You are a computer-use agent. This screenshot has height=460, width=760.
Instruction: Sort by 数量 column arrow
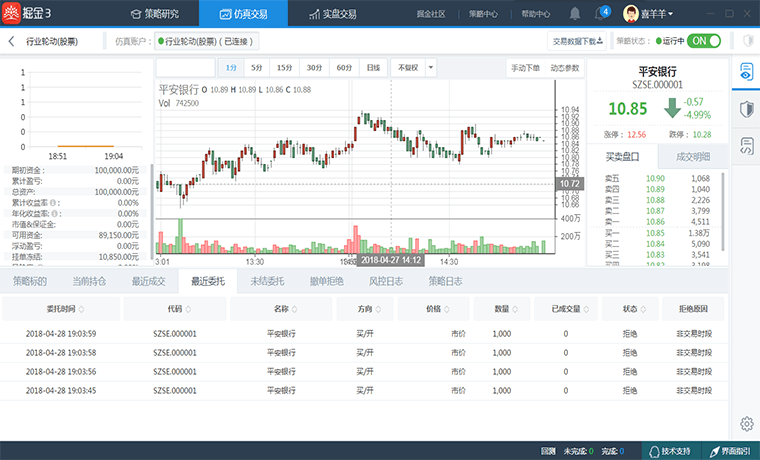(515, 309)
